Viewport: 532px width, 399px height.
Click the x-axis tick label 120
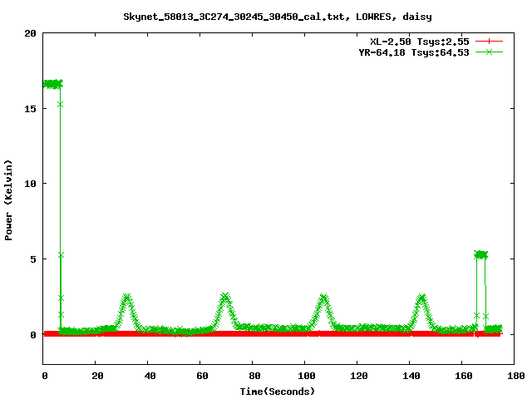tap(359, 376)
